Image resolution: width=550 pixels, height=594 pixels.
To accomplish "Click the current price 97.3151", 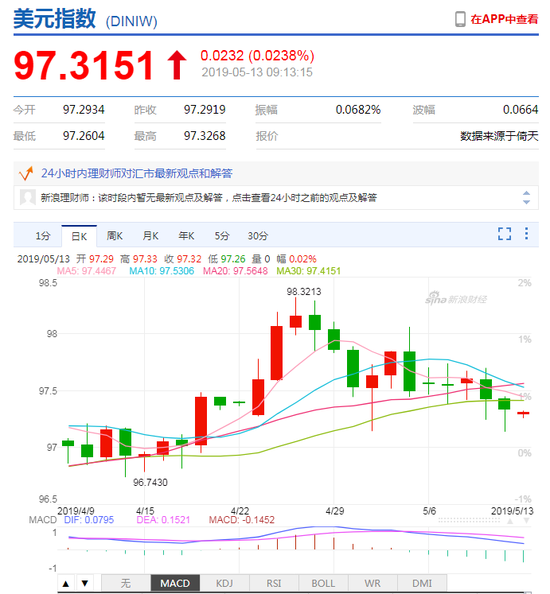I will point(84,65).
